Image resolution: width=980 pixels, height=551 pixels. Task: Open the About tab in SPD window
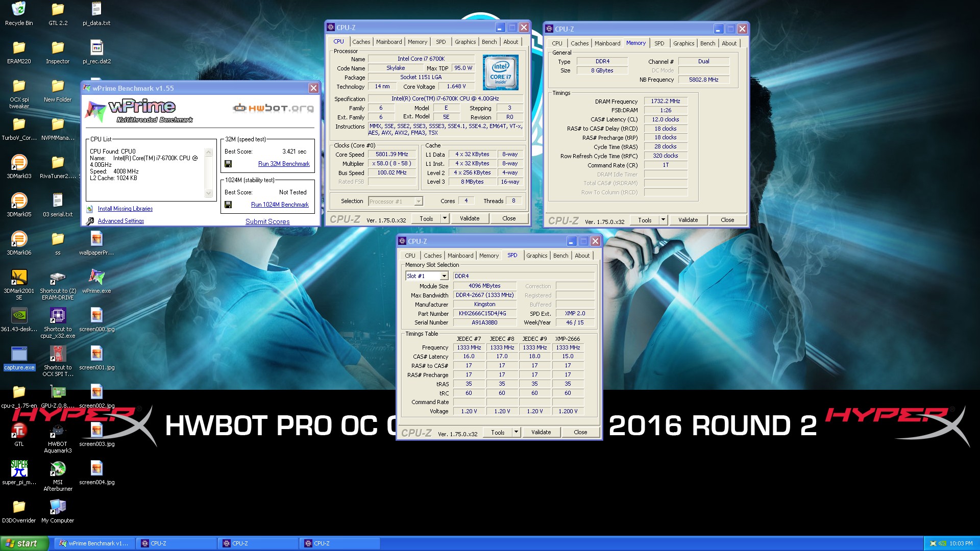(x=582, y=256)
